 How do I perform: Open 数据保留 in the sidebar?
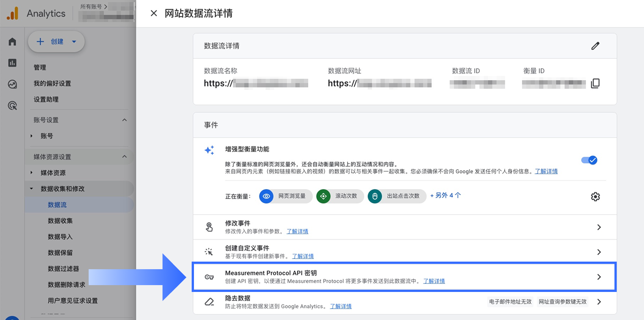point(60,253)
